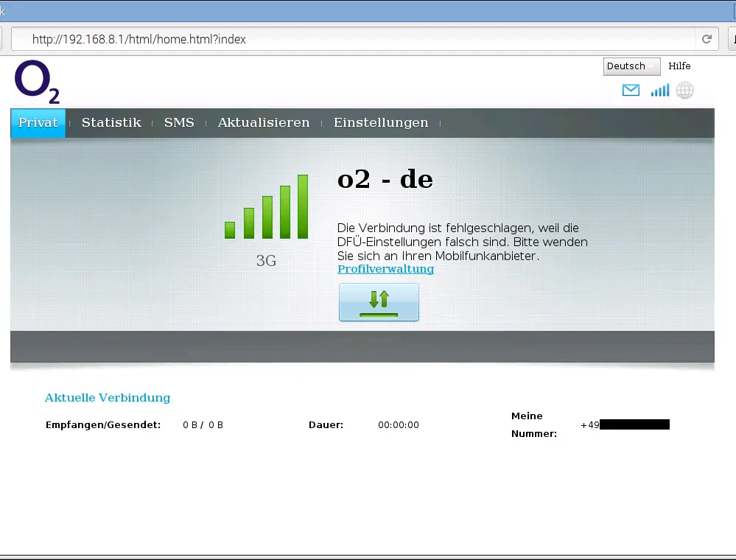Click the 00:00:00 duration value
The image size is (736, 560).
point(398,425)
